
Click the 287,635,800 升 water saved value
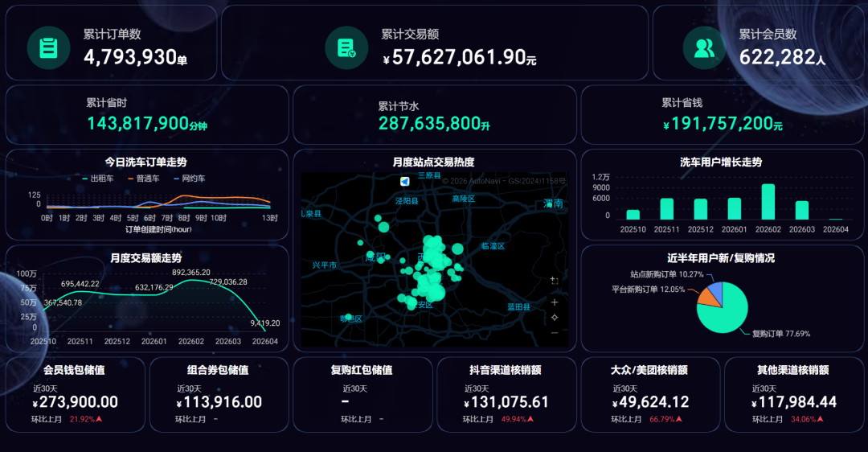[435, 123]
